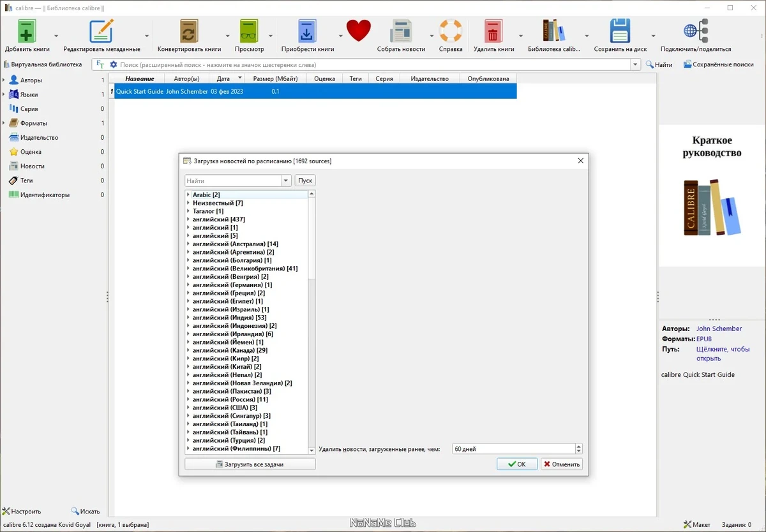The height and width of the screenshot is (532, 766).
Task: Open the Edit metadata tool
Action: 101,31
